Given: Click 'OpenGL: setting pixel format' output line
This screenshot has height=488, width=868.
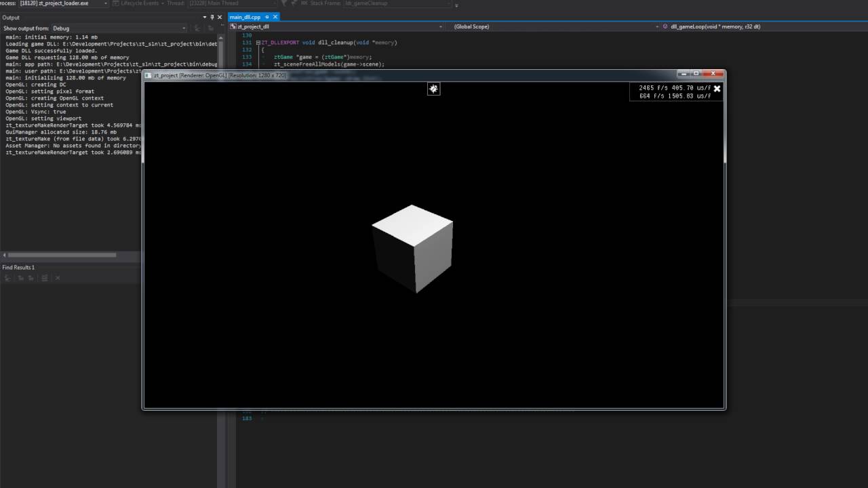Looking at the screenshot, I should (x=50, y=91).
